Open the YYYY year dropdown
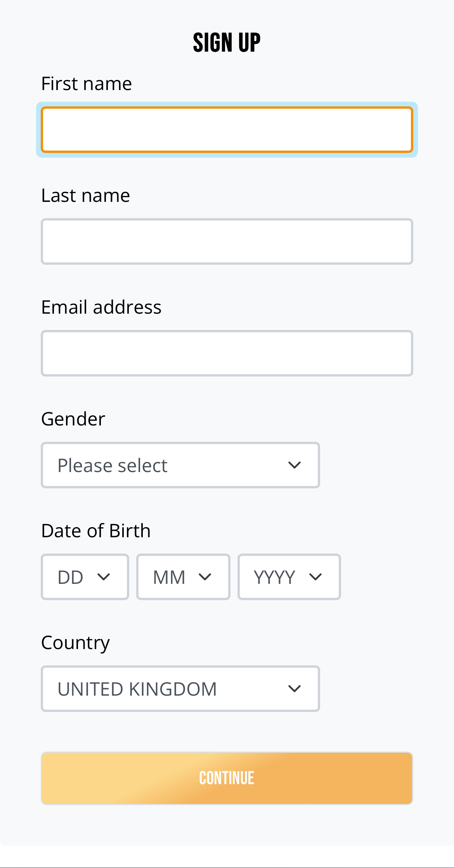Screen dimensions: 454x868 pyautogui.click(x=275, y=577)
